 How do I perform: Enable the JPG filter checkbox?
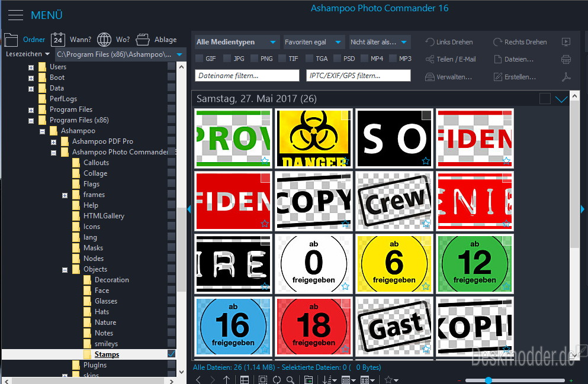click(227, 59)
